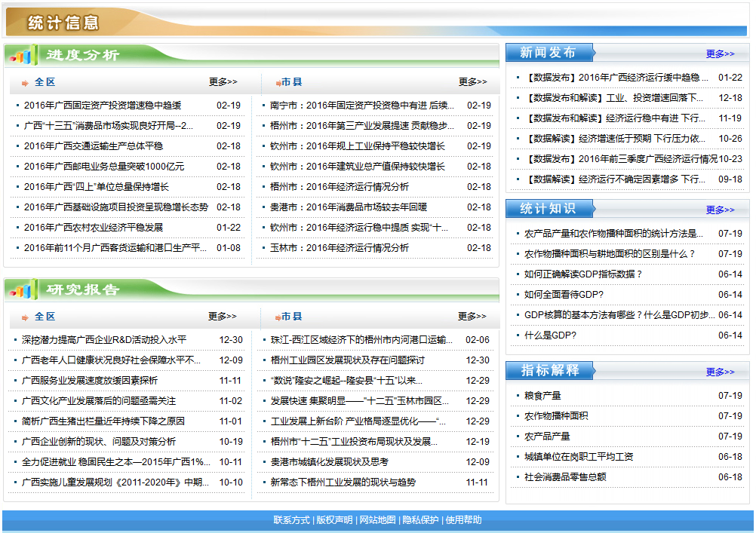Show more 指标解释 items via 更多>>
This screenshot has height=533, width=756.
click(x=720, y=372)
